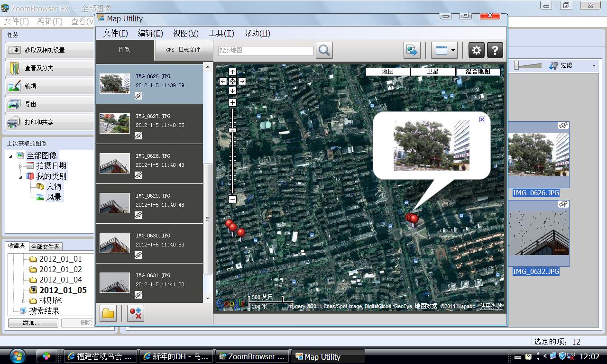Viewport: 607px width, 364px height.
Task: Switch to 福建省观鸟会 taskbar window
Action: tap(101, 356)
